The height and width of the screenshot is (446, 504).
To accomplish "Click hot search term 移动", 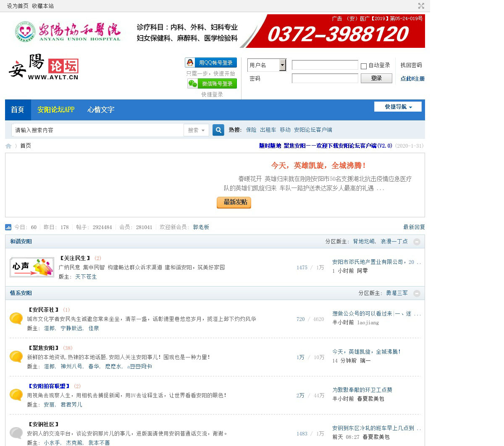I will 285,130.
